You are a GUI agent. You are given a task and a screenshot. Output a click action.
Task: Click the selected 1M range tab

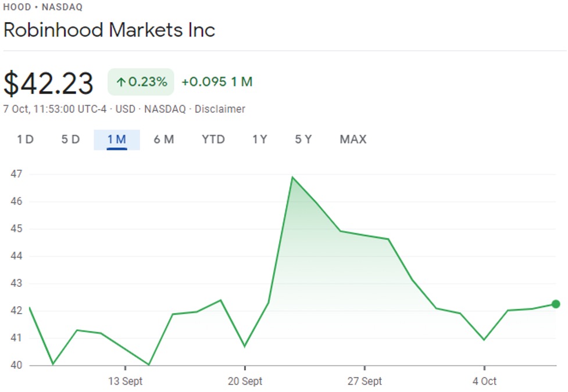(x=117, y=139)
